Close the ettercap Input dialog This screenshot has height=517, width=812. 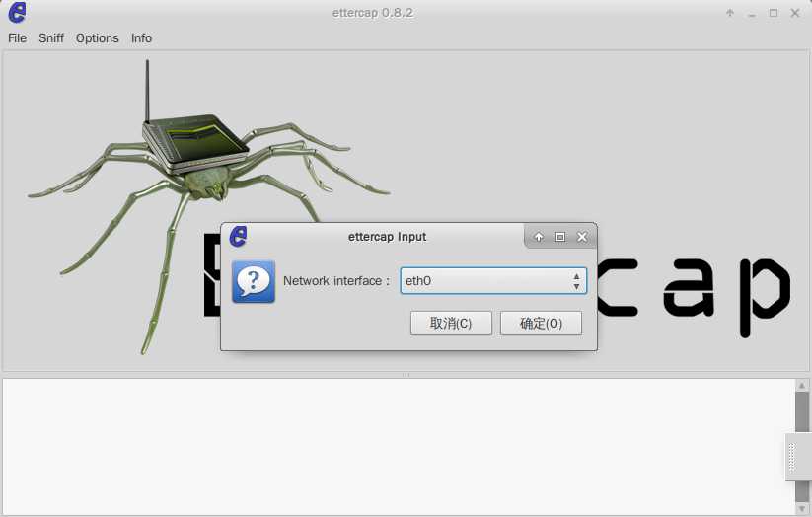(582, 237)
